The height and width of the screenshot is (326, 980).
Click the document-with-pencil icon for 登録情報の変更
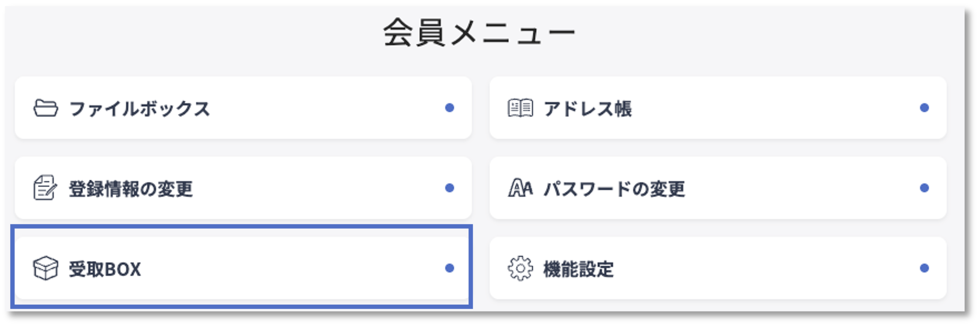click(45, 188)
